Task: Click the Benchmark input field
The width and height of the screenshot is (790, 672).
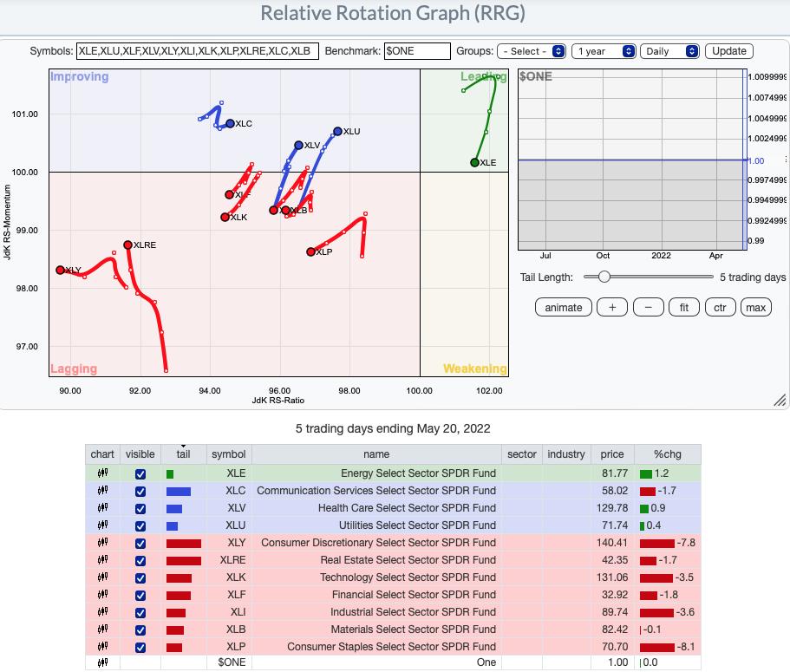Action: click(417, 51)
